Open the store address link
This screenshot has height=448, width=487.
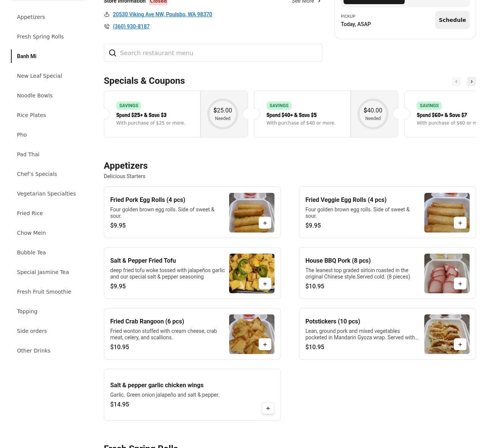tap(162, 14)
